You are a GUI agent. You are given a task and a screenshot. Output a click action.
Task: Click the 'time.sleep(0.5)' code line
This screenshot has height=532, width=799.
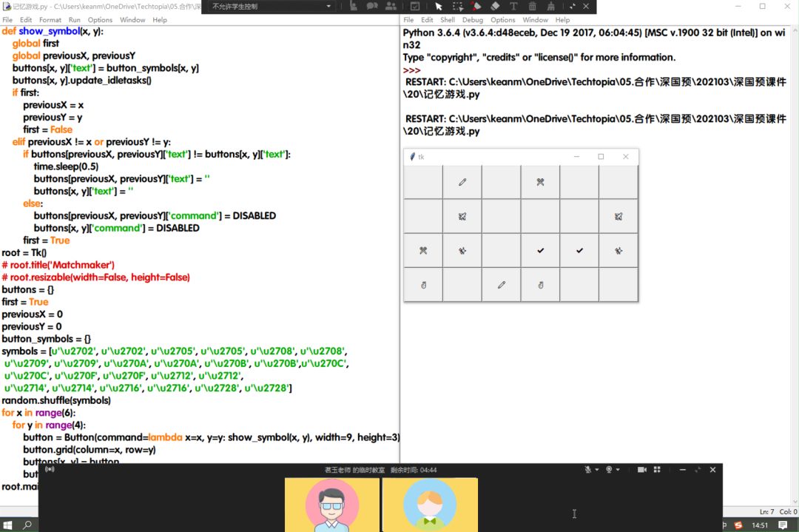pos(67,166)
